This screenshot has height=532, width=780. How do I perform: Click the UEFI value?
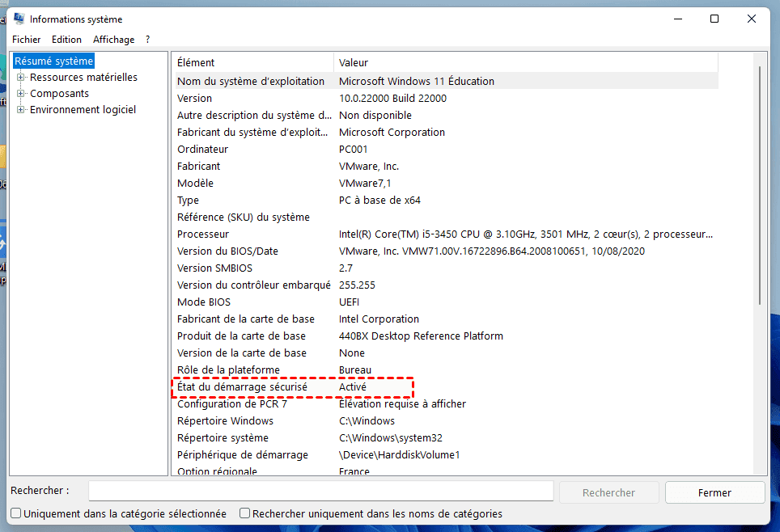tap(349, 302)
